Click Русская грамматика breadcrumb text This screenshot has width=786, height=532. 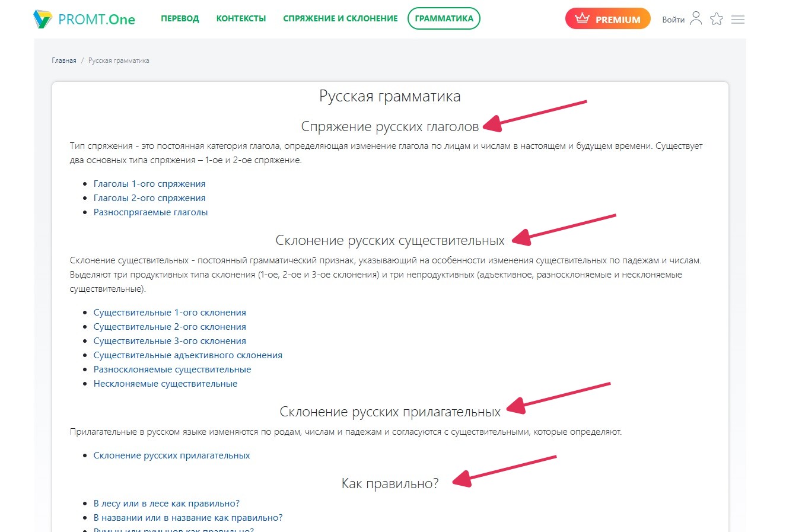pyautogui.click(x=119, y=60)
